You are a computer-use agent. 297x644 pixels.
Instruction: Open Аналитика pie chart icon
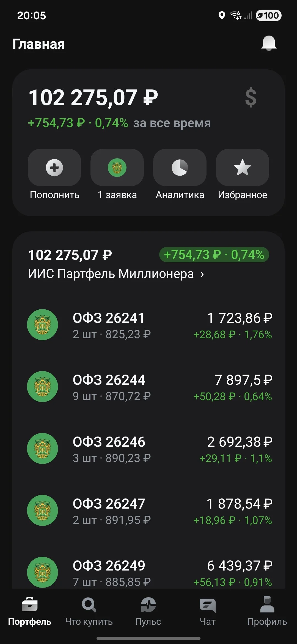tap(180, 167)
